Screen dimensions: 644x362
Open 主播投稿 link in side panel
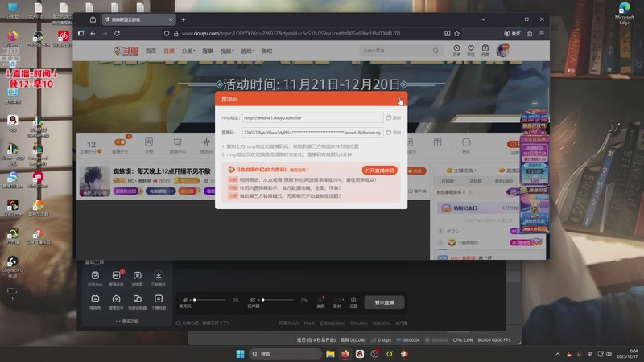tap(461, 171)
